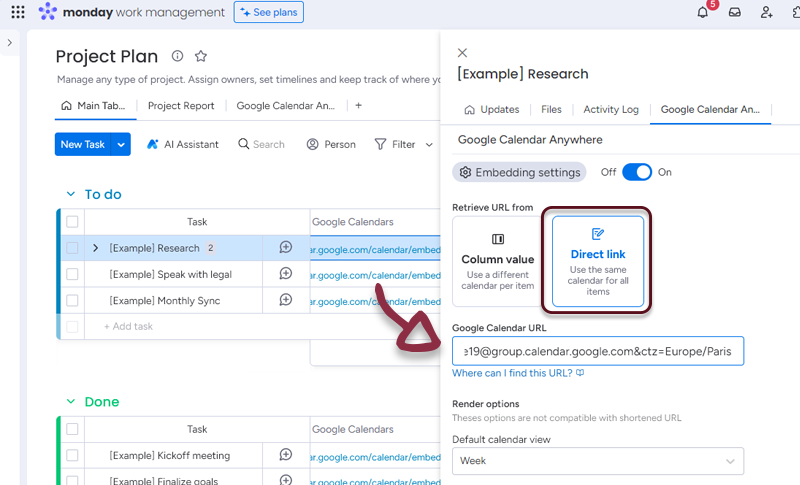The width and height of the screenshot is (800, 485).
Task: Open the apps grid menu
Action: 18,12
